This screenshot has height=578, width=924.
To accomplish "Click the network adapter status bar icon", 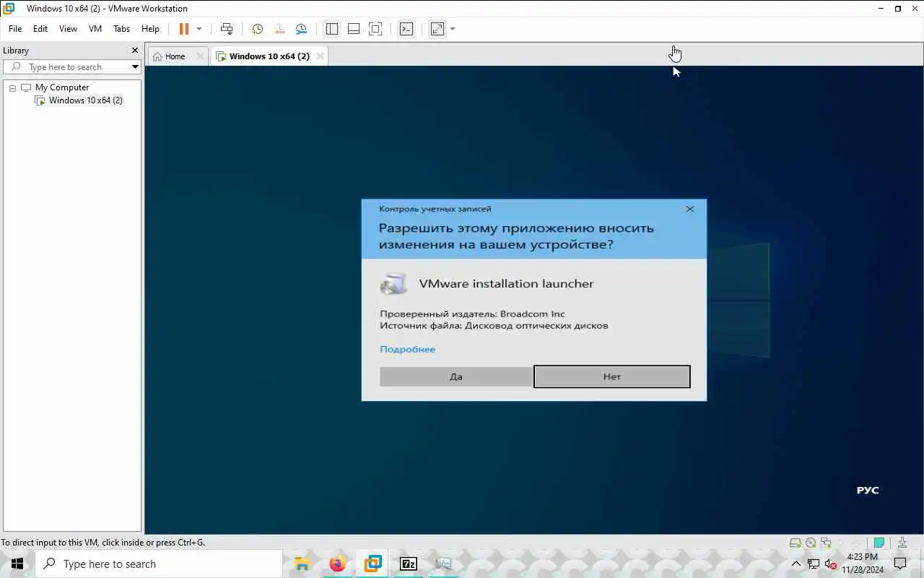I will pos(826,543).
